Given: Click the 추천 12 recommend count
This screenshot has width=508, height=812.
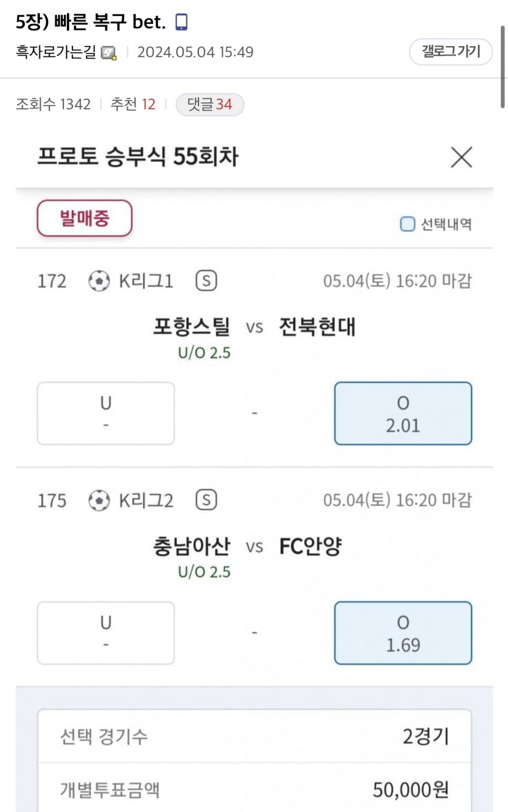Looking at the screenshot, I should [x=133, y=105].
